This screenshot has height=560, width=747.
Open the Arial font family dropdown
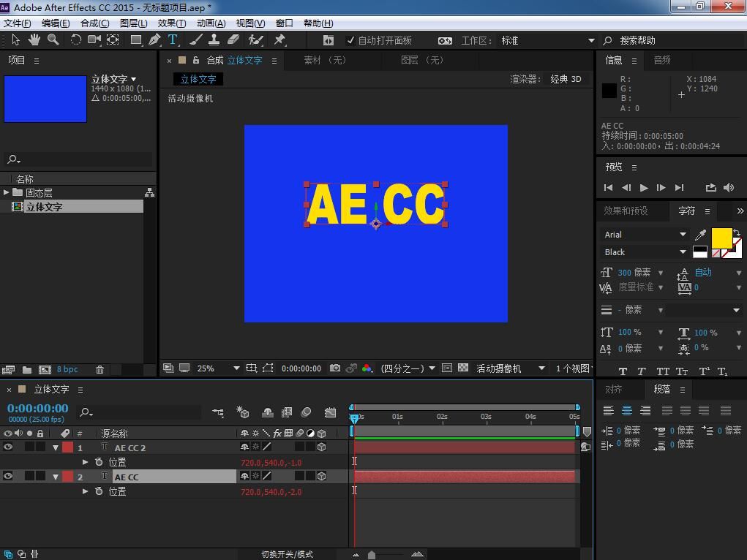[x=644, y=234]
